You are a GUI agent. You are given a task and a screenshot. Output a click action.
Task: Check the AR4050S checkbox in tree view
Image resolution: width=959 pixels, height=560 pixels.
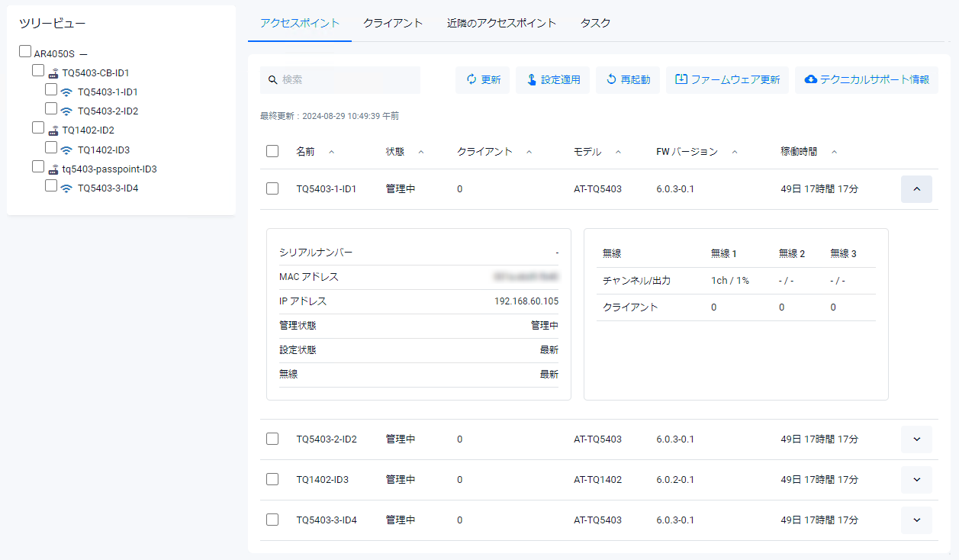coord(25,51)
